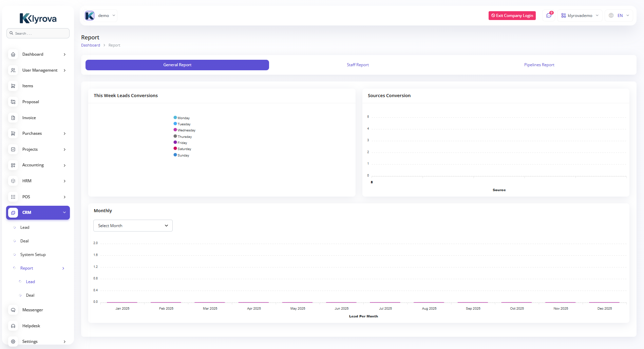Open the klyrovademo user dropdown
This screenshot has height=349, width=644.
580,16
